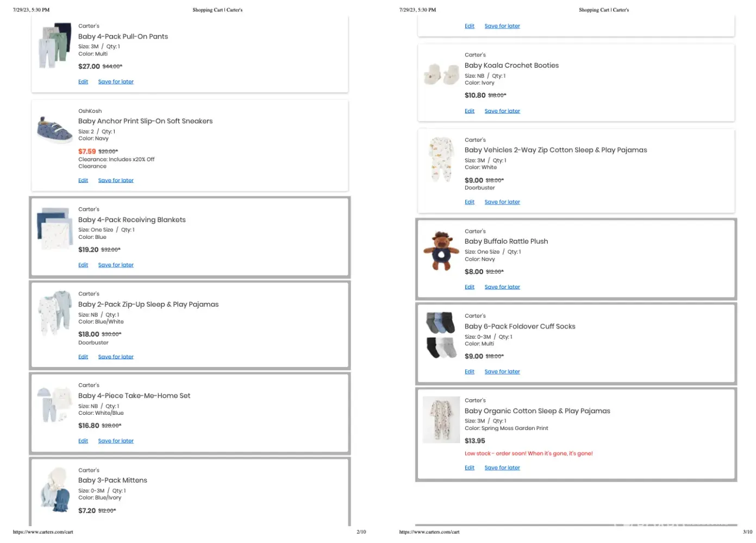
Task: Save Baby Vehicles 2-Way Zip Pajamas for later
Action: pyautogui.click(x=502, y=203)
